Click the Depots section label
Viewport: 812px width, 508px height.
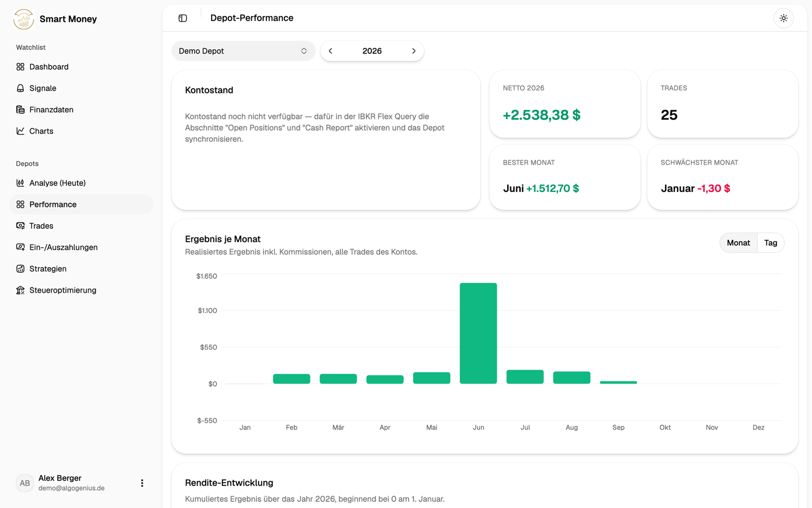(x=27, y=164)
